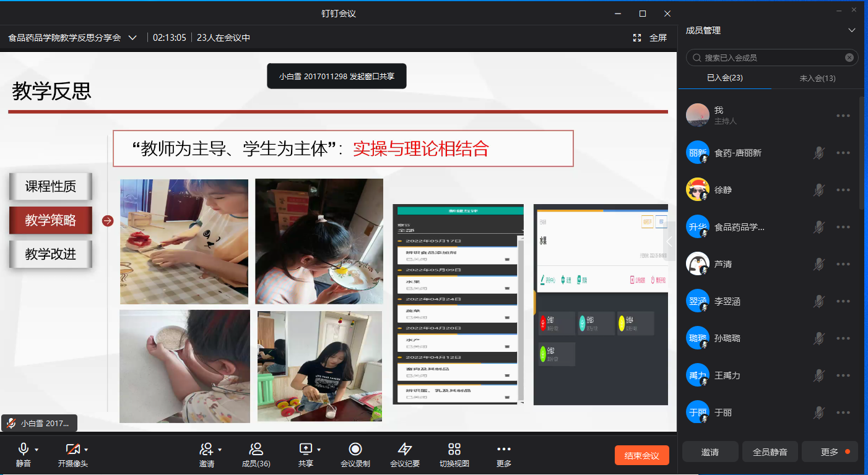Toggle microphone for member 徐静

tap(818, 190)
